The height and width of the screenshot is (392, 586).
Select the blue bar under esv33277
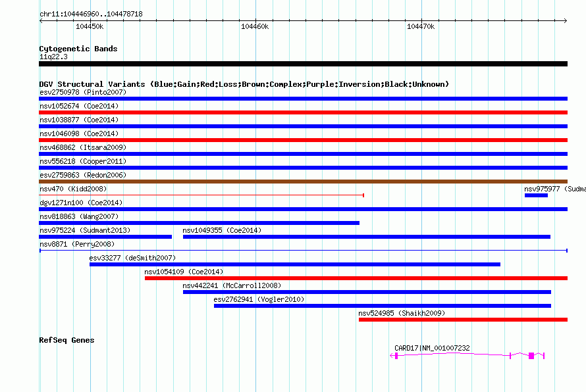[295, 264]
